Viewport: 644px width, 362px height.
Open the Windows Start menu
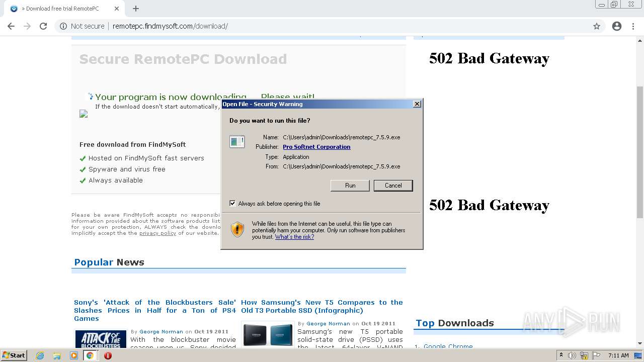14,355
